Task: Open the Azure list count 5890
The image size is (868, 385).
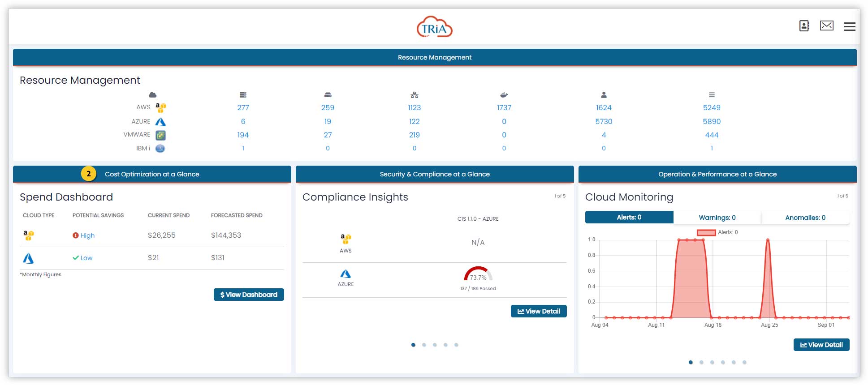Action: [x=712, y=121]
